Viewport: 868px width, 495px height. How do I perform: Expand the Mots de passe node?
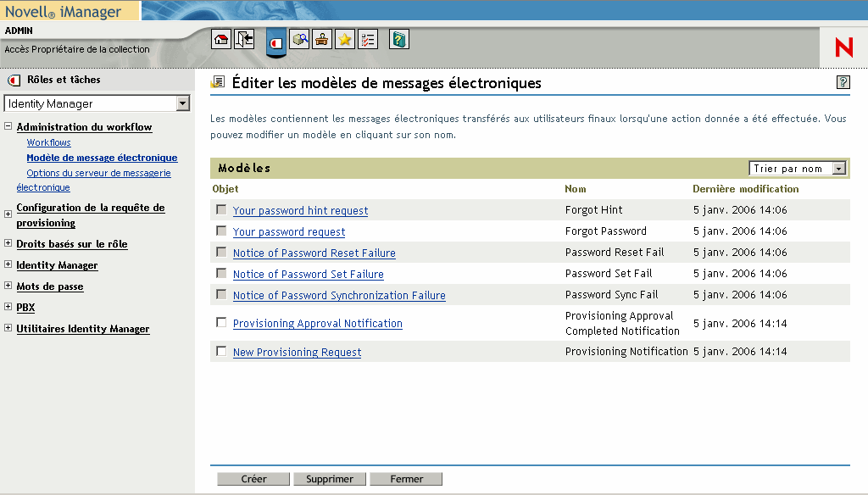(x=8, y=285)
